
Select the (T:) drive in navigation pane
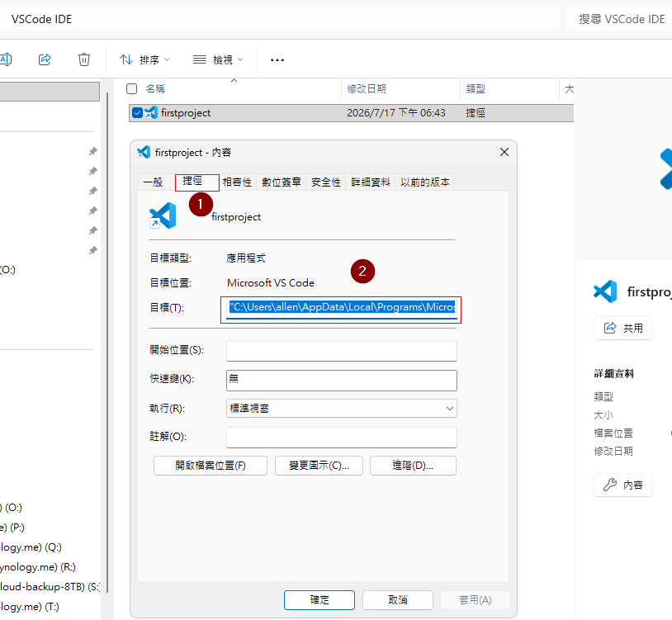[x=30, y=606]
